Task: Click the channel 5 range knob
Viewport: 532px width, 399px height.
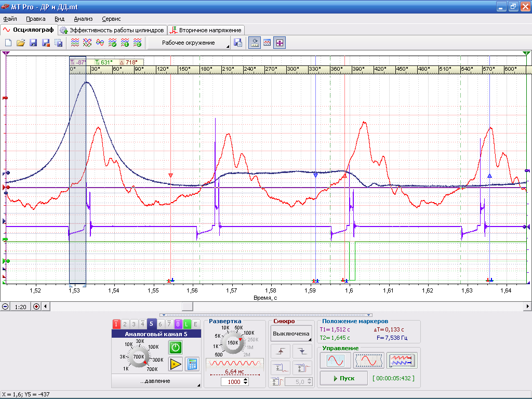Action: [139, 357]
